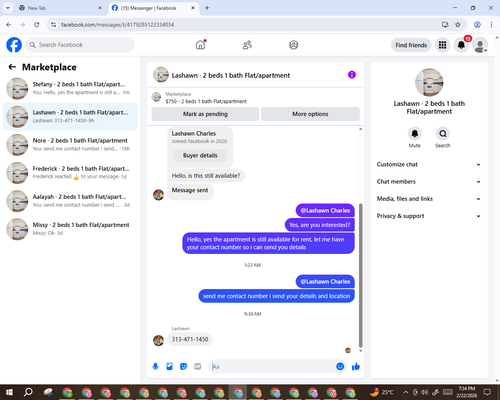Click the back arrow next to Marketplace
Image resolution: width=500 pixels, height=400 pixels.
12,67
